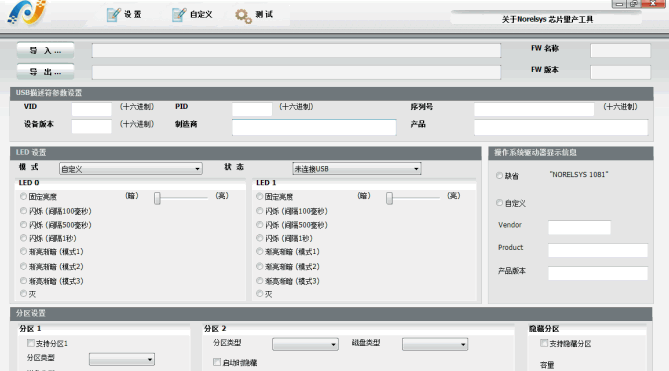669x371 pixels.
Task: Select 缺省 default drive info radio
Action: coord(499,176)
